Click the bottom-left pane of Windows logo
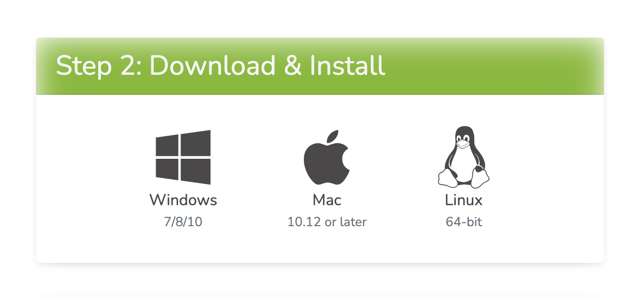The image size is (644, 299). click(x=167, y=169)
